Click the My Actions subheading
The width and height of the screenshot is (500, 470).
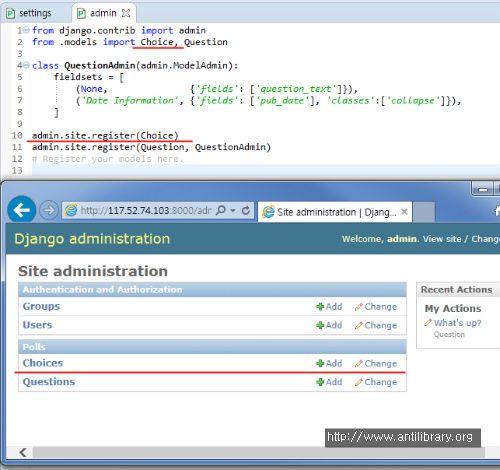coord(453,308)
